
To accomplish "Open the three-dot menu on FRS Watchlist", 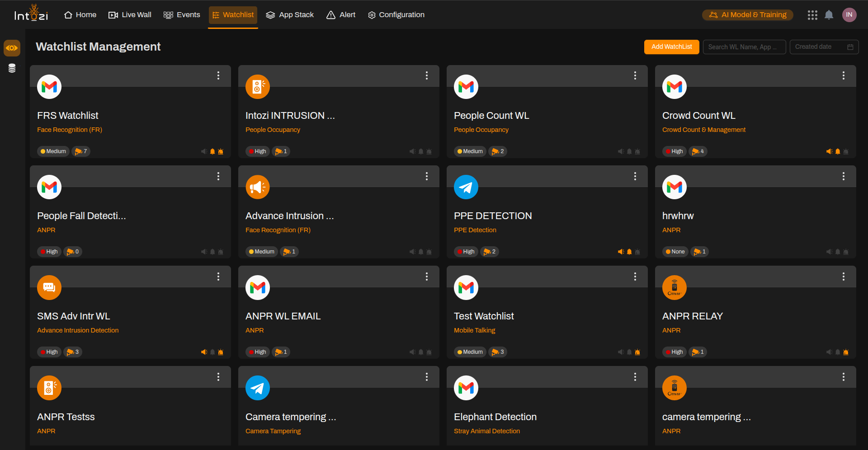I will (218, 76).
